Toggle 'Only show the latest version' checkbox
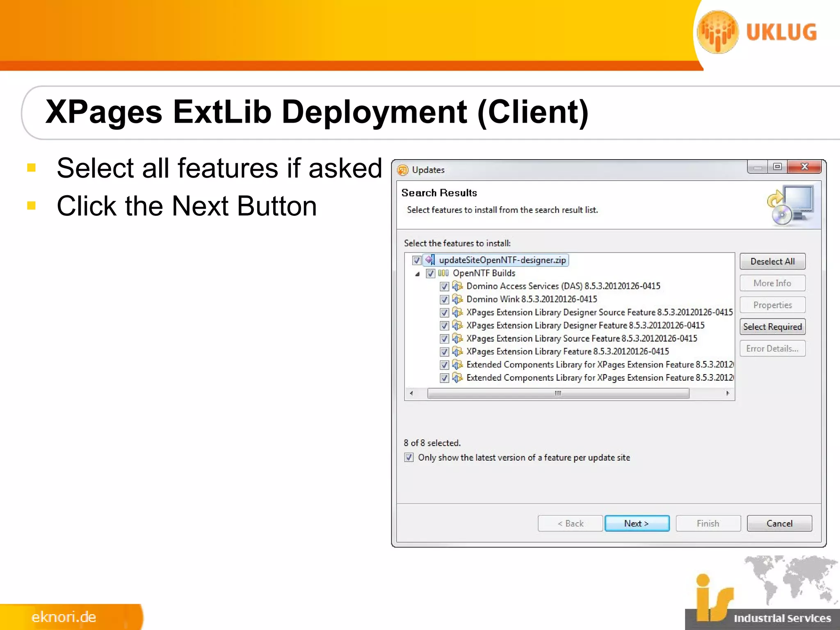The width and height of the screenshot is (840, 630). point(409,457)
